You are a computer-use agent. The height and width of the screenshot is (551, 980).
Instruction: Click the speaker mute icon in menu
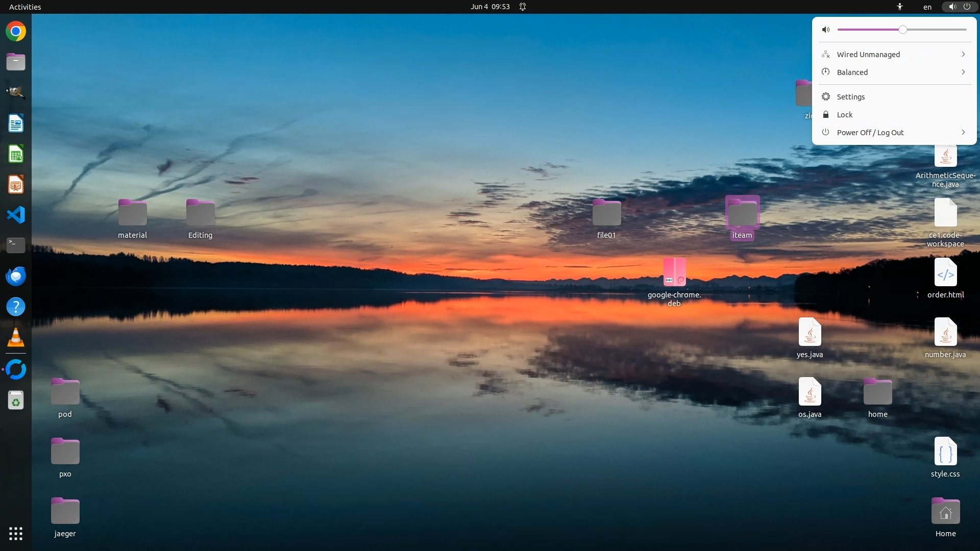point(826,30)
